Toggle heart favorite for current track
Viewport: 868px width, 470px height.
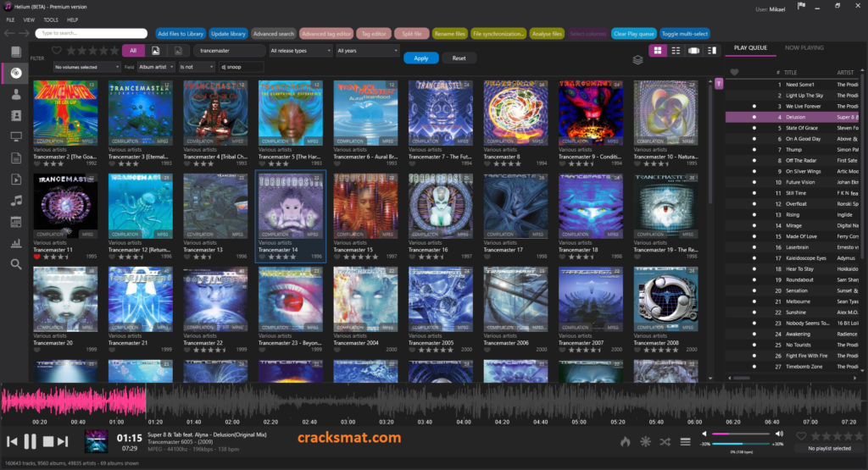pos(801,436)
